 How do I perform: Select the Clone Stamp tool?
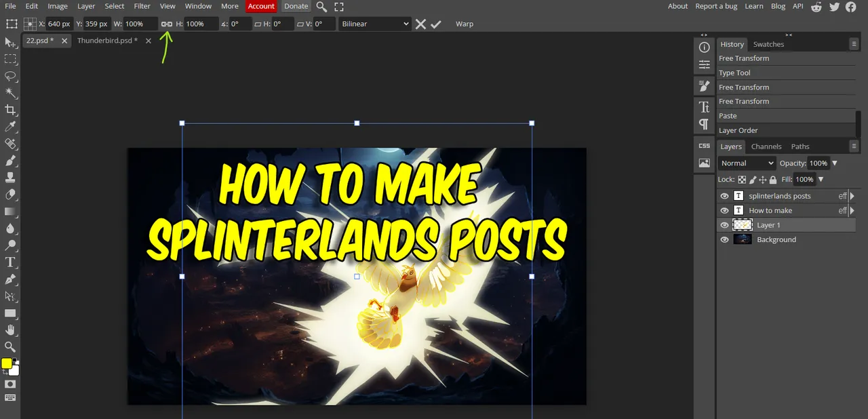(10, 178)
